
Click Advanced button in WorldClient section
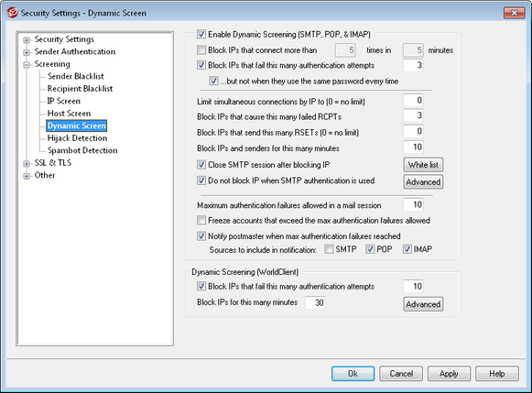(x=423, y=304)
